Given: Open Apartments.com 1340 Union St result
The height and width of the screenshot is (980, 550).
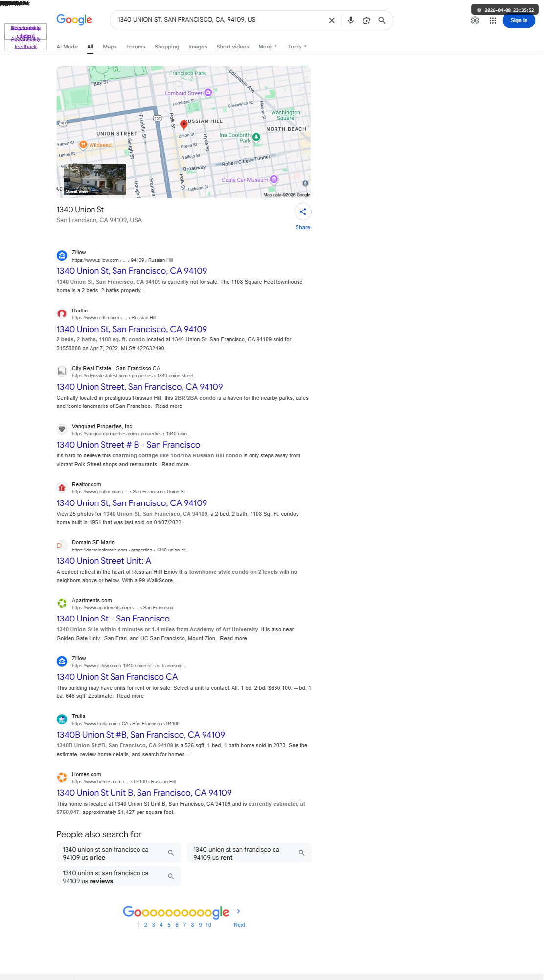Looking at the screenshot, I should tap(113, 619).
